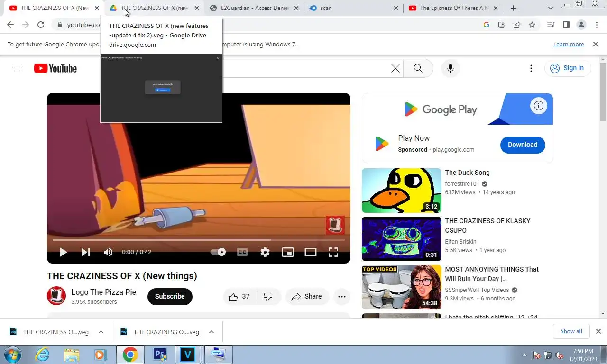Screen dimensions: 607x364
Task: Bookmark this page with star
Action: click(532, 25)
